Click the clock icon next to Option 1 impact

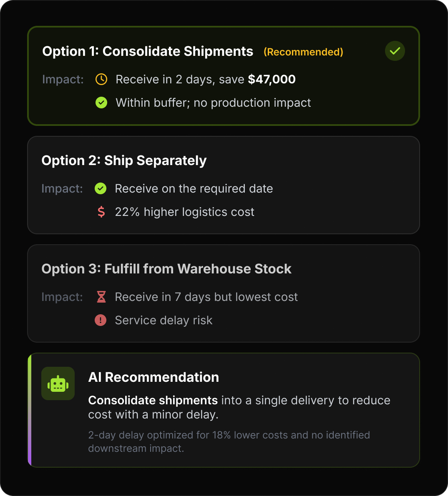[x=101, y=79]
